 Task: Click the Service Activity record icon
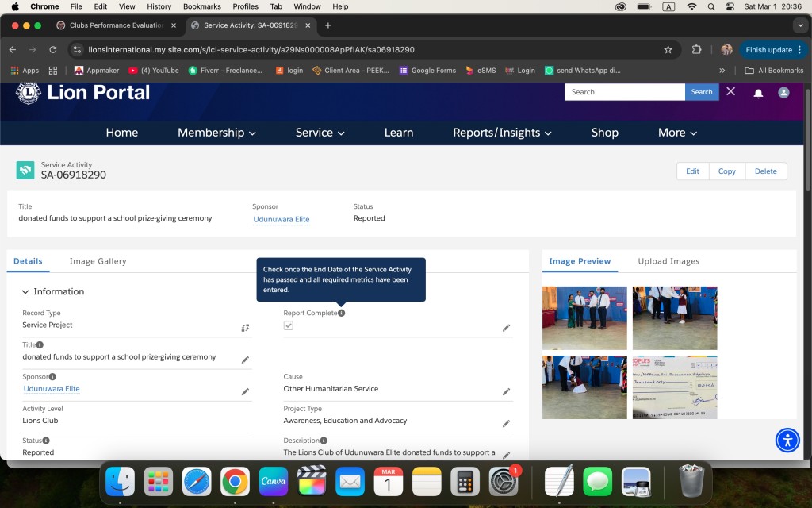(25, 170)
